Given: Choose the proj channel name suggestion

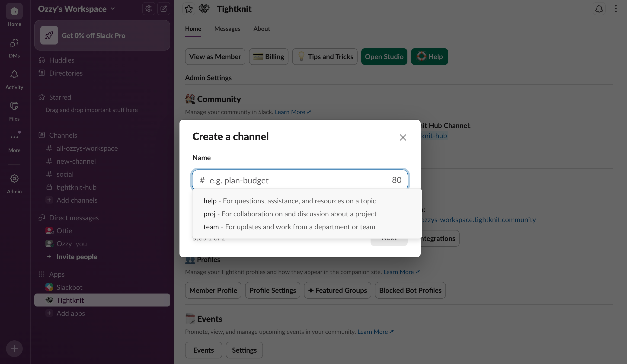Looking at the screenshot, I should click(x=307, y=214).
